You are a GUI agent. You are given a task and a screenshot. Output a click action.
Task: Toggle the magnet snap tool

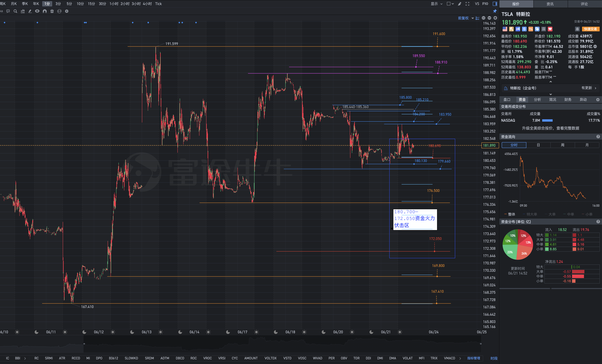[45, 11]
